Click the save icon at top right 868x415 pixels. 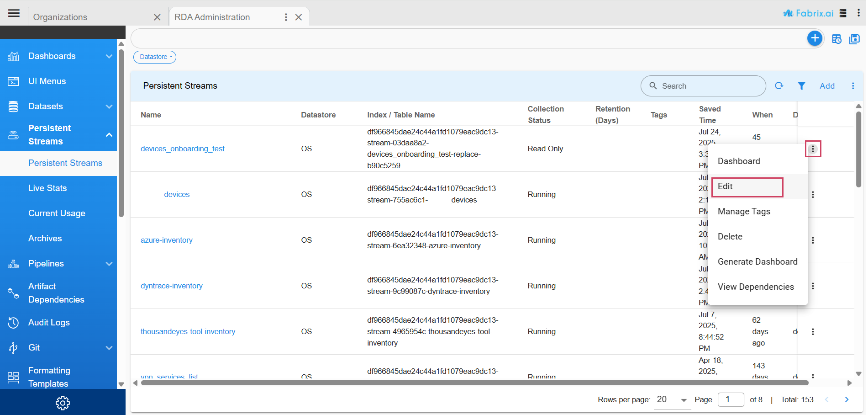point(854,39)
